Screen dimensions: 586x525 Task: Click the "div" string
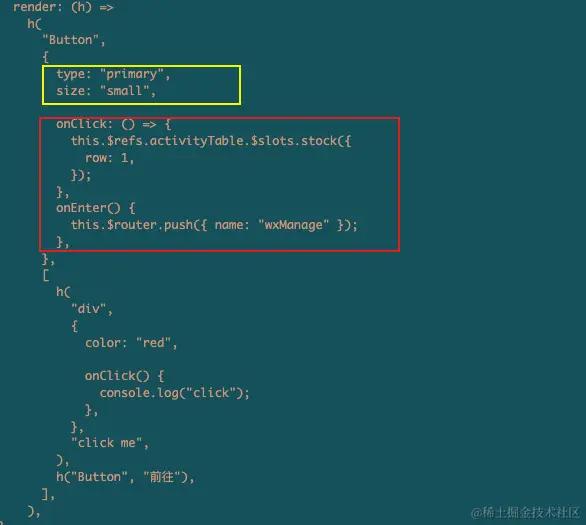[89, 309]
